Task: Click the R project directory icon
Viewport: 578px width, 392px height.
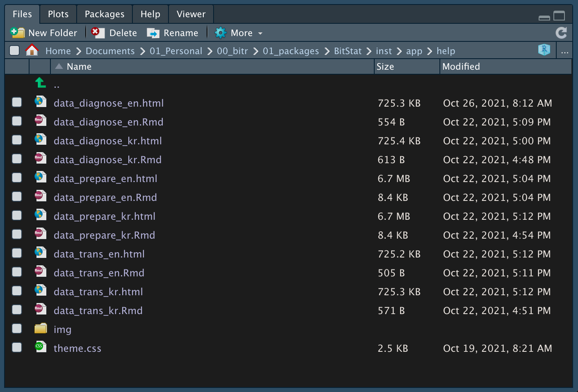Action: tap(544, 50)
